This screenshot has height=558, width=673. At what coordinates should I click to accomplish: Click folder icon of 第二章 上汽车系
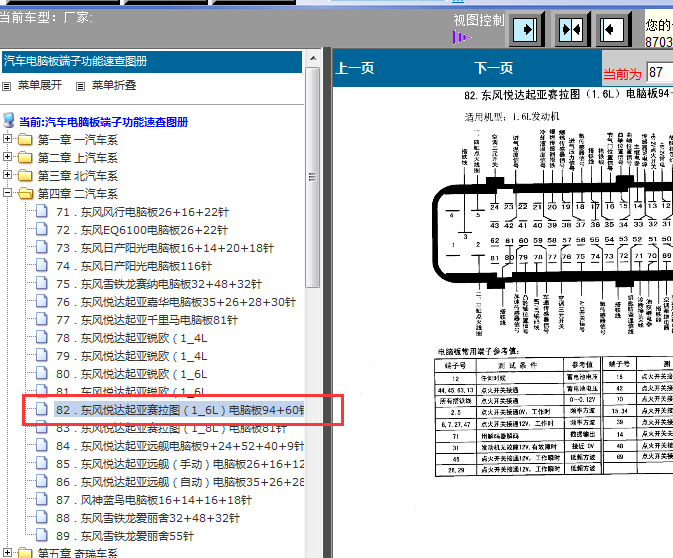(x=25, y=158)
